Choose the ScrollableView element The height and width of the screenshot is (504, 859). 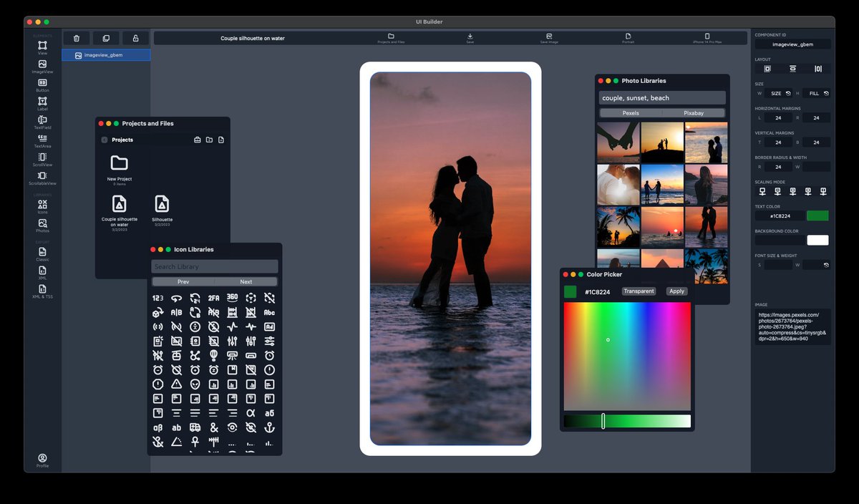coord(42,178)
